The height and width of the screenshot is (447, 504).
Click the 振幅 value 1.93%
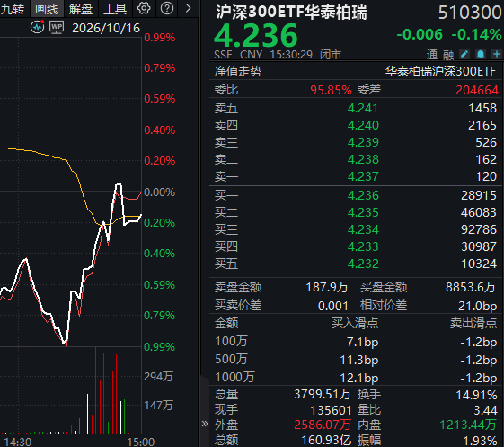(481, 441)
